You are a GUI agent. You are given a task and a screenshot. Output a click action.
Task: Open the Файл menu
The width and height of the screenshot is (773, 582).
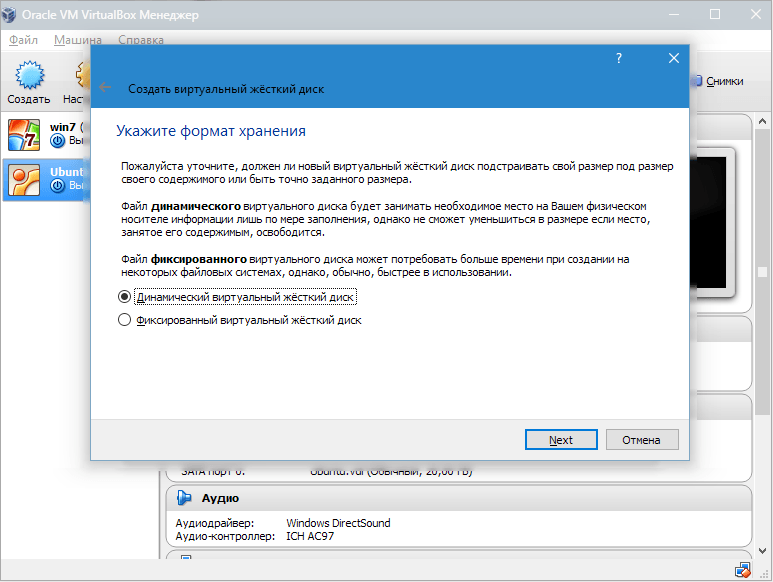pyautogui.click(x=23, y=40)
